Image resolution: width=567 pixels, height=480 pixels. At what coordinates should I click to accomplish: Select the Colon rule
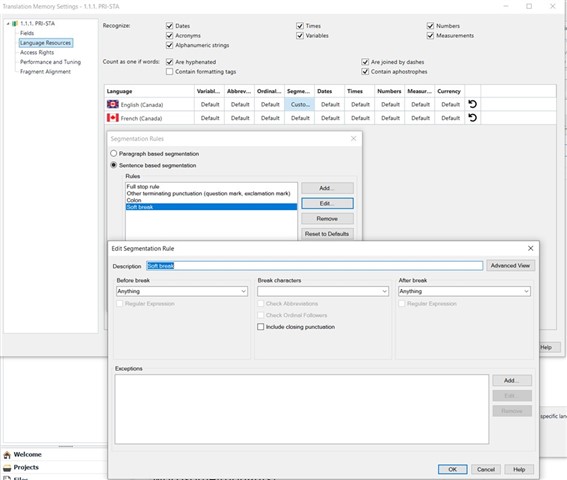(212, 200)
